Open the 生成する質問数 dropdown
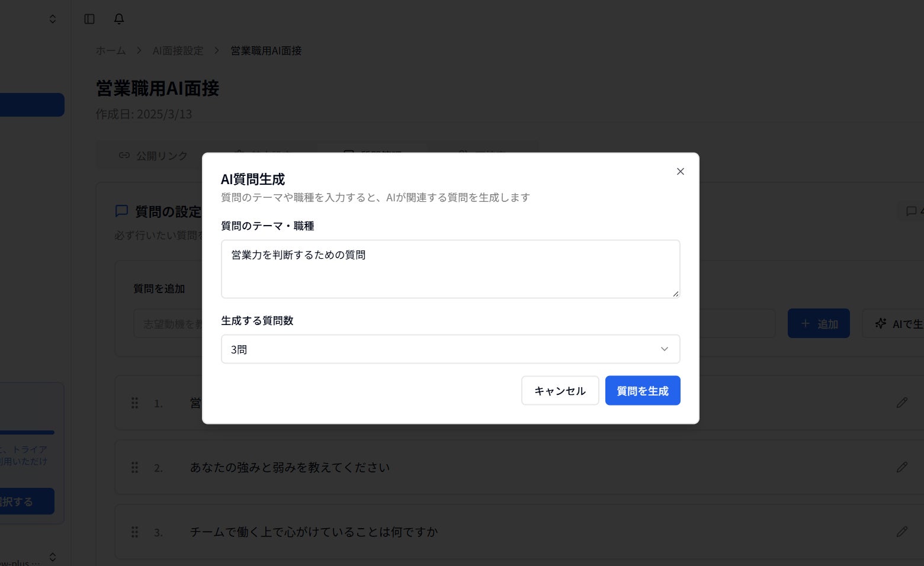This screenshot has width=924, height=566. 450,349
